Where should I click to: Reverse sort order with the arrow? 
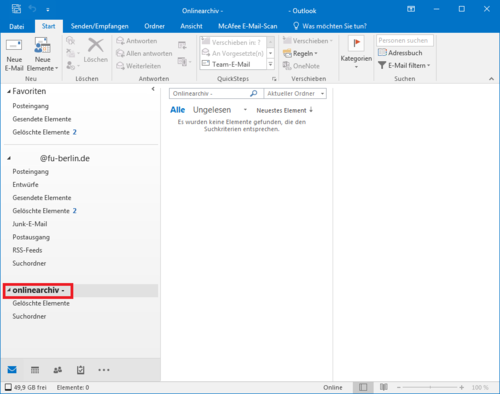click(x=311, y=110)
